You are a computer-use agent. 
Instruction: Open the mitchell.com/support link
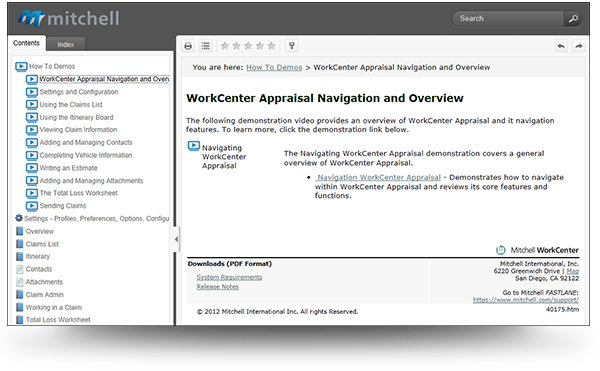526,300
